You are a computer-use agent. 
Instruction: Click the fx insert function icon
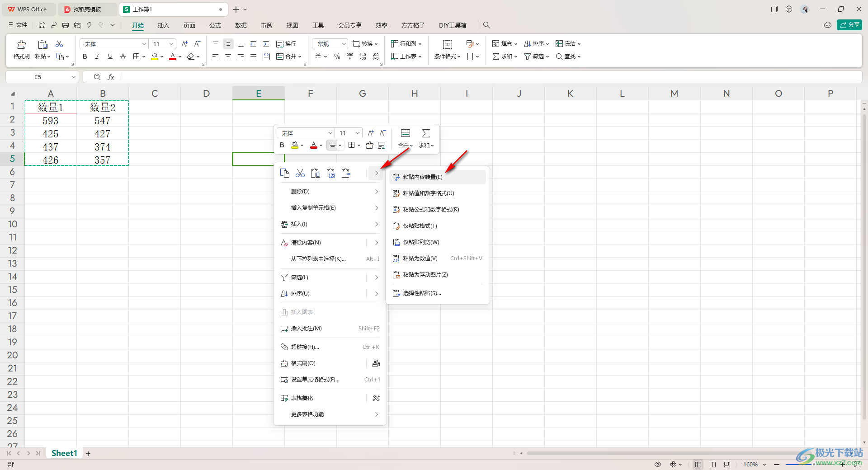[111, 77]
